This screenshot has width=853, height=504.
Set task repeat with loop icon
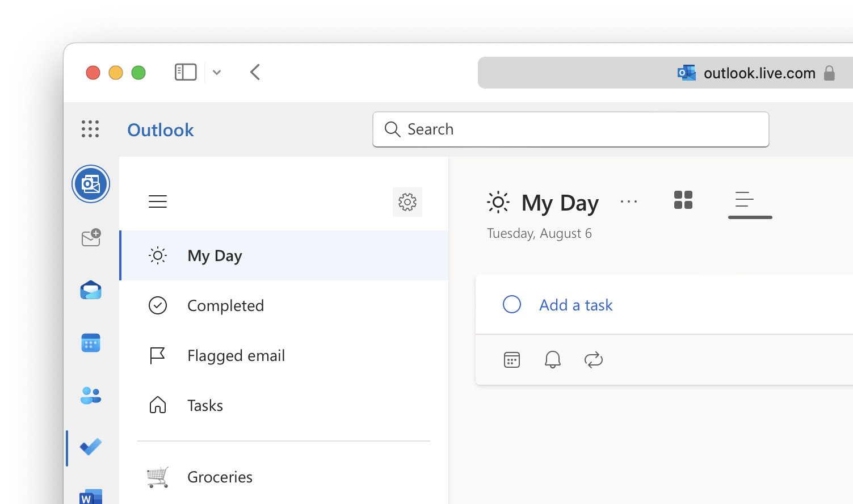[x=594, y=360]
